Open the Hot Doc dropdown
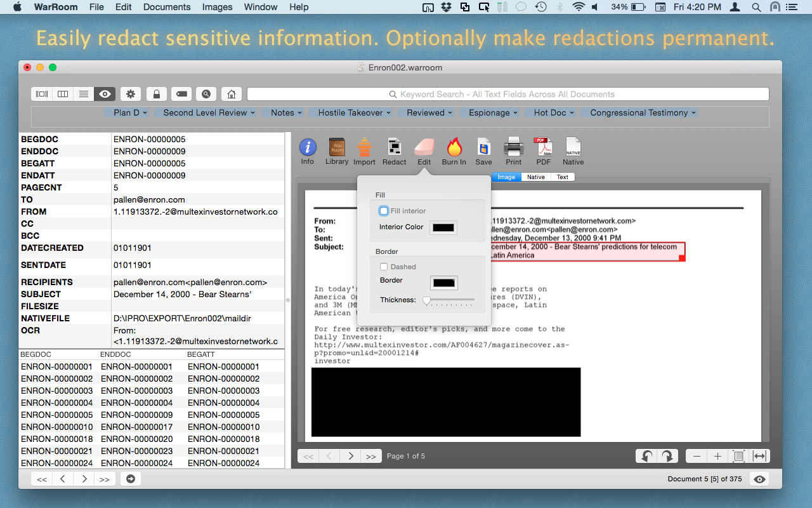This screenshot has width=812, height=508. click(x=553, y=112)
